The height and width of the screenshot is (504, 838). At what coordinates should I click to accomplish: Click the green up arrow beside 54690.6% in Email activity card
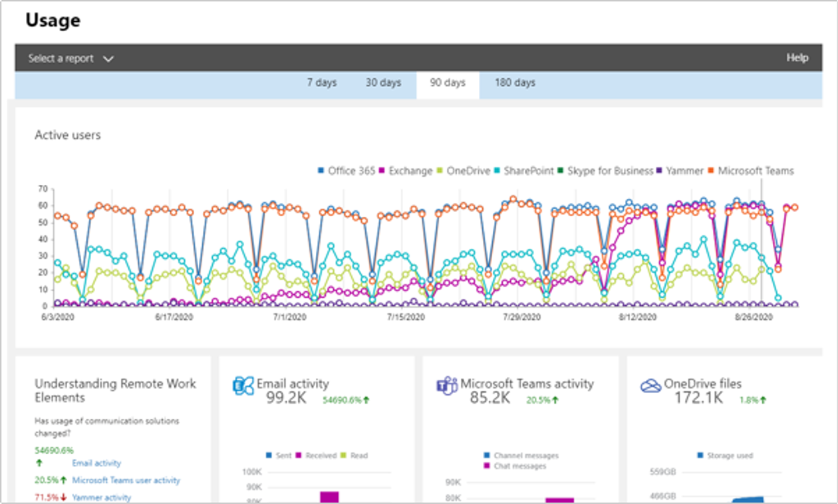click(x=366, y=400)
